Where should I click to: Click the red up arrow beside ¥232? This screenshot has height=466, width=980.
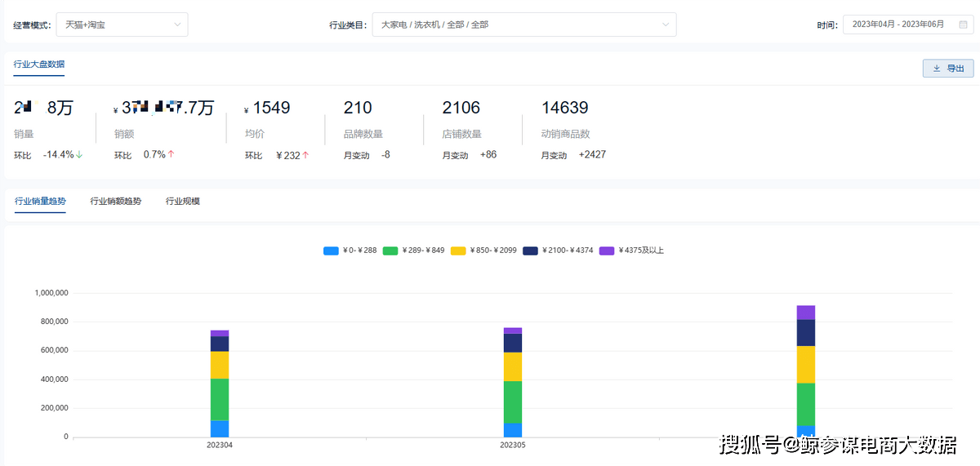tap(305, 154)
